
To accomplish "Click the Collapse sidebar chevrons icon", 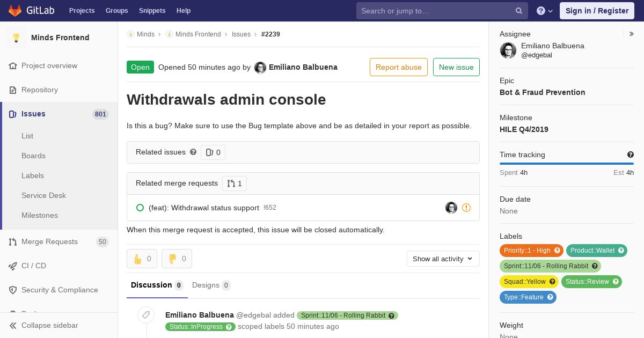I will (x=13, y=326).
